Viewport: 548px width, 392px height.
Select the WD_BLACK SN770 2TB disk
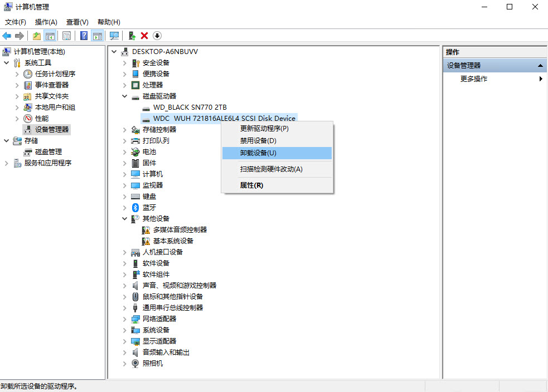point(190,107)
